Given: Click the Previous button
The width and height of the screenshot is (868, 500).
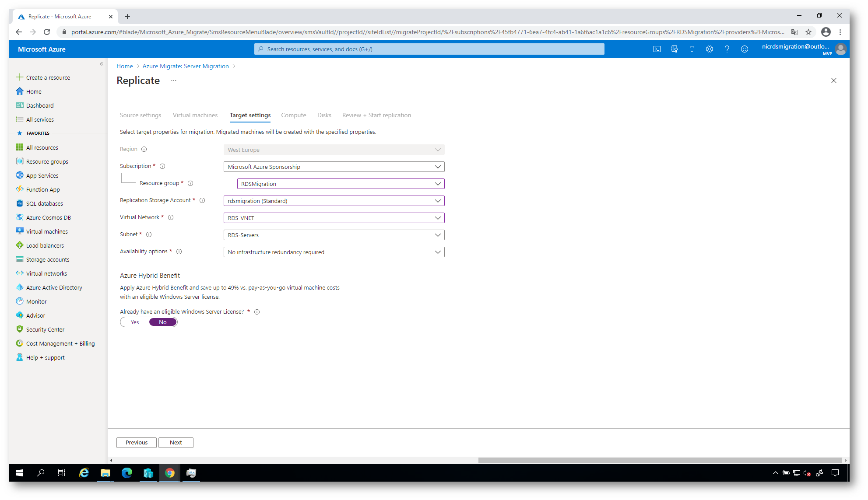Looking at the screenshot, I should point(137,443).
